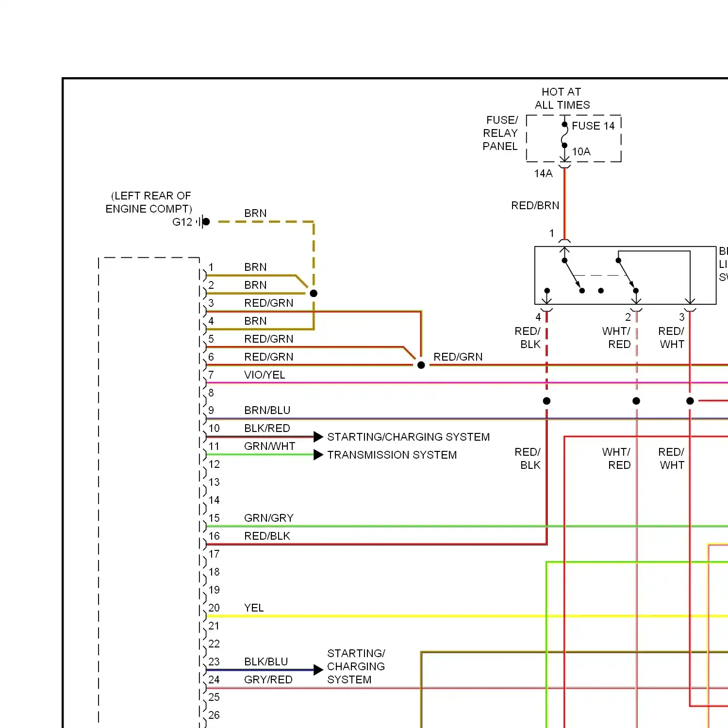Click the 'HOT AT ALL TIMES' label
The height and width of the screenshot is (728, 728).
pyautogui.click(x=562, y=99)
